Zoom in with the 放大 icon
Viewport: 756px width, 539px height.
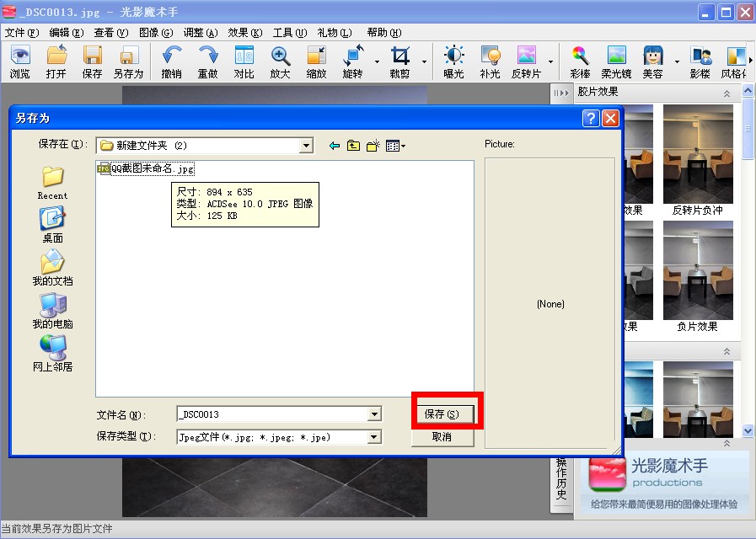click(280, 61)
